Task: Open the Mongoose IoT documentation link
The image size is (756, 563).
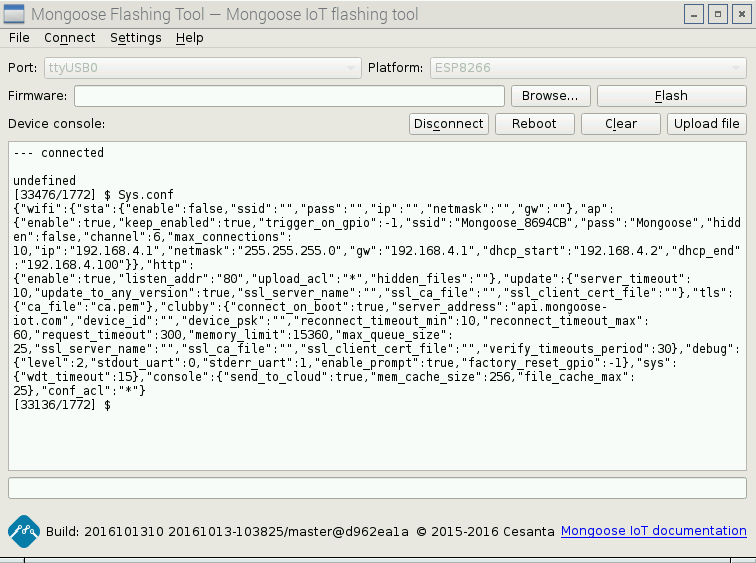Action: [653, 531]
